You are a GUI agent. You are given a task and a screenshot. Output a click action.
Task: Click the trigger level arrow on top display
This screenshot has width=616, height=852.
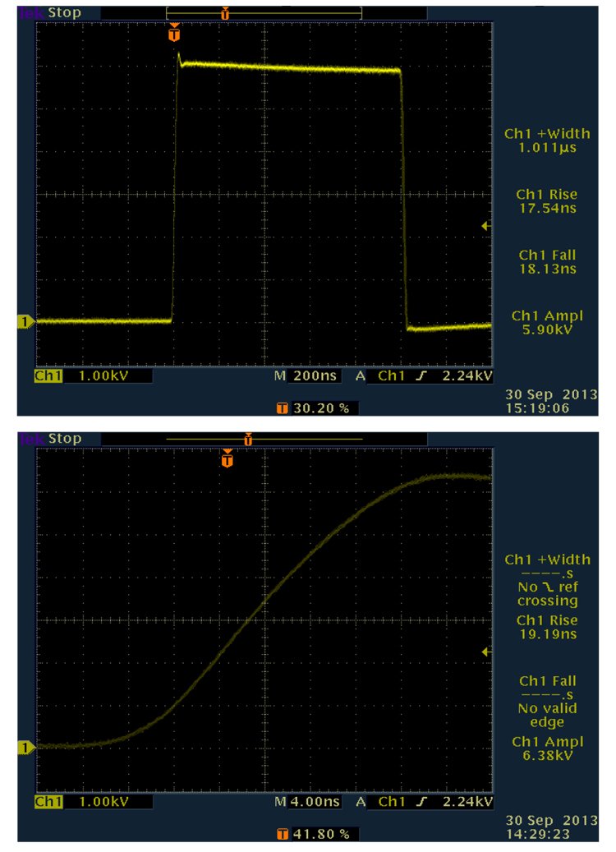coord(486,226)
